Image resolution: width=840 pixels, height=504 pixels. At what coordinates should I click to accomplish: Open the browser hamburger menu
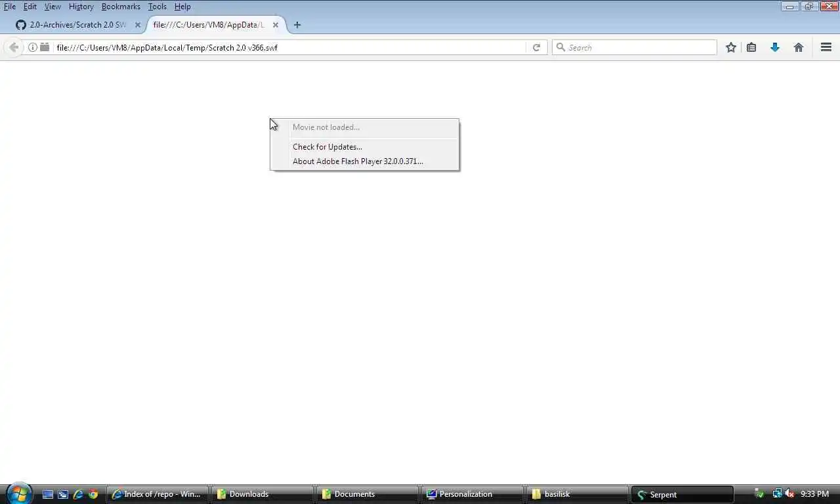click(826, 47)
